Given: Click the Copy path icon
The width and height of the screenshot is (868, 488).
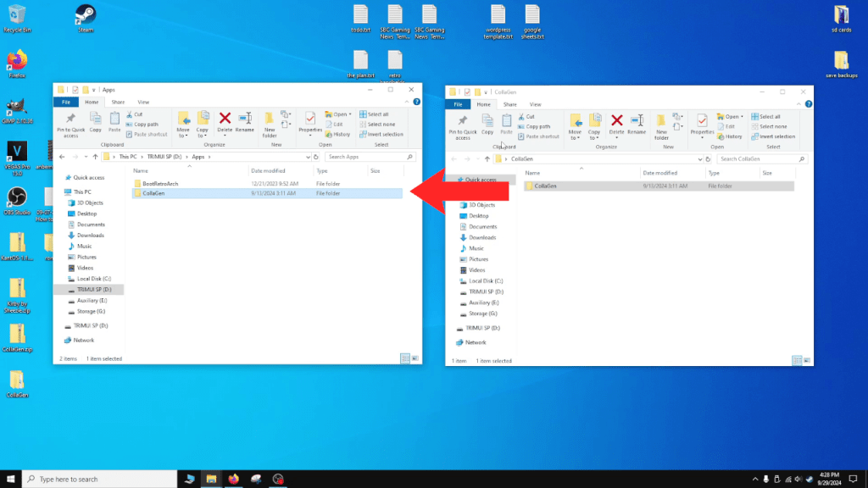Looking at the screenshot, I should (144, 124).
